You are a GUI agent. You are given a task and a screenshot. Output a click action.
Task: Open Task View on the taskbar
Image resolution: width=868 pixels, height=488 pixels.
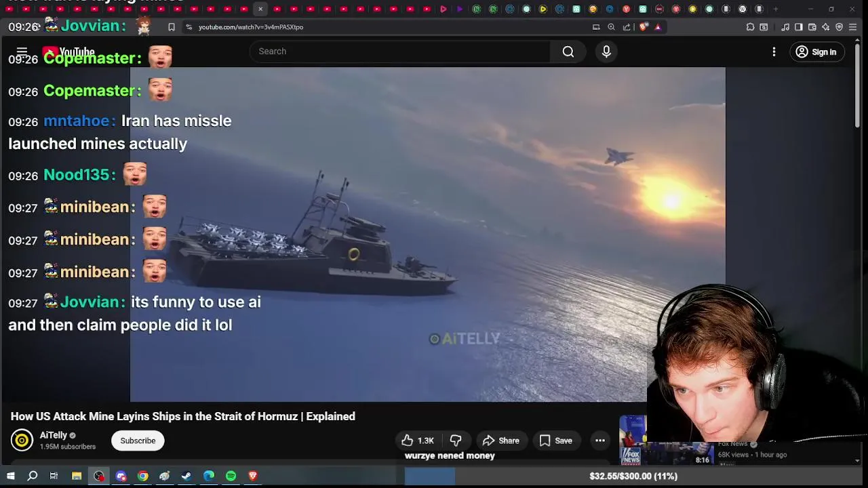tap(54, 476)
